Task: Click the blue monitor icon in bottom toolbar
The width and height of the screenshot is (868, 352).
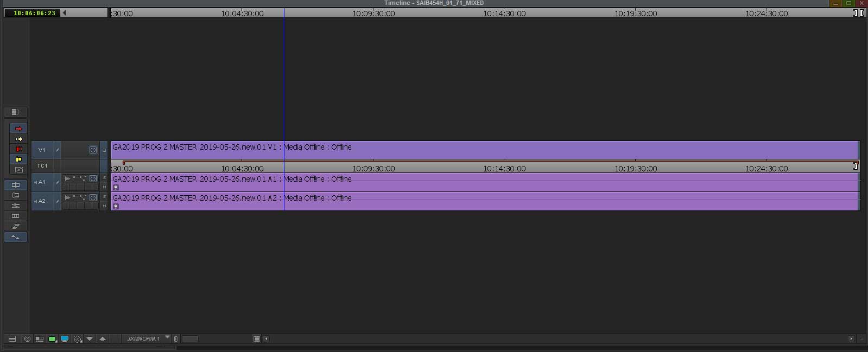Action: coord(65,339)
